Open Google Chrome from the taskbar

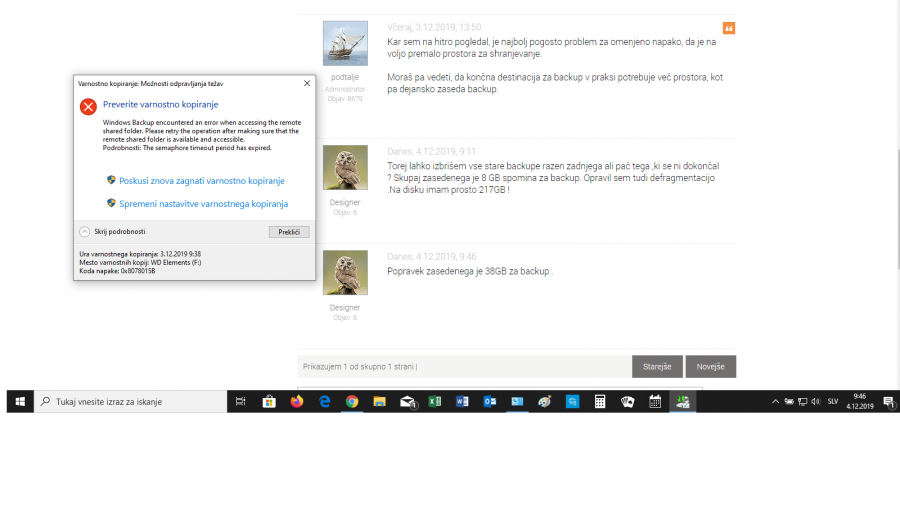352,401
